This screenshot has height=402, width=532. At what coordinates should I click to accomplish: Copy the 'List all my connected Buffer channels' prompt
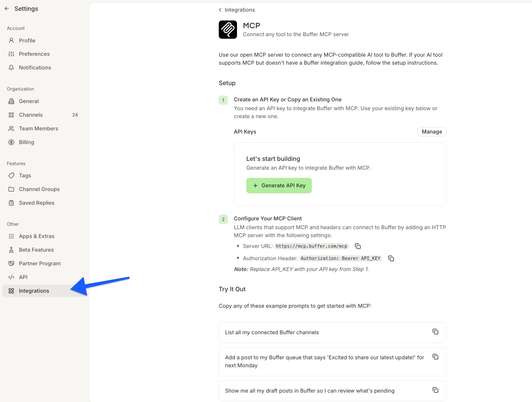click(x=435, y=332)
